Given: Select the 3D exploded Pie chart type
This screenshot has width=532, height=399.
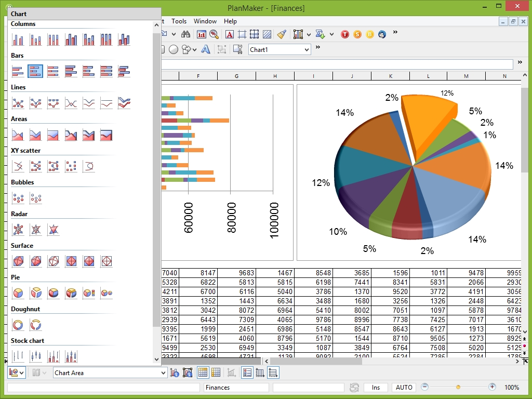Looking at the screenshot, I should click(x=71, y=293).
